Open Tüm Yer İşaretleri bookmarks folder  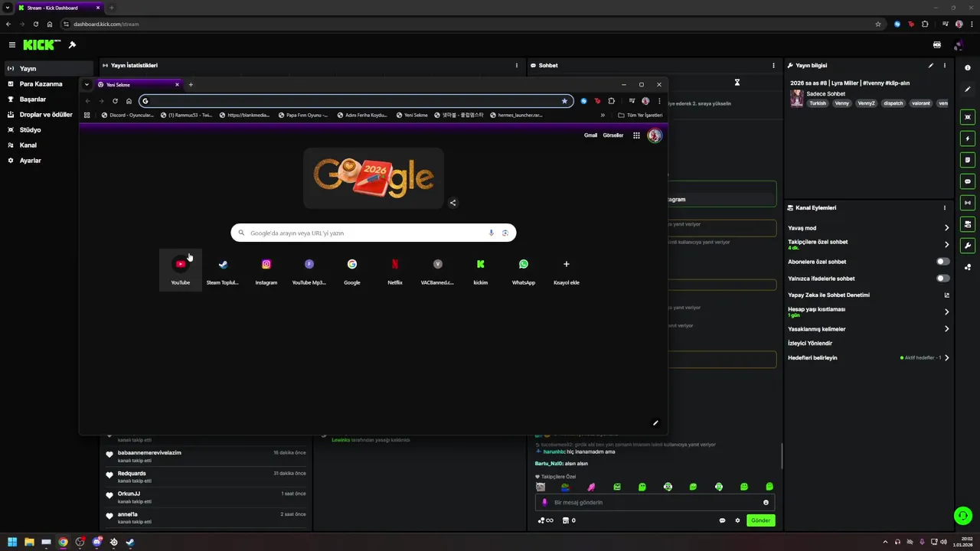pos(640,116)
